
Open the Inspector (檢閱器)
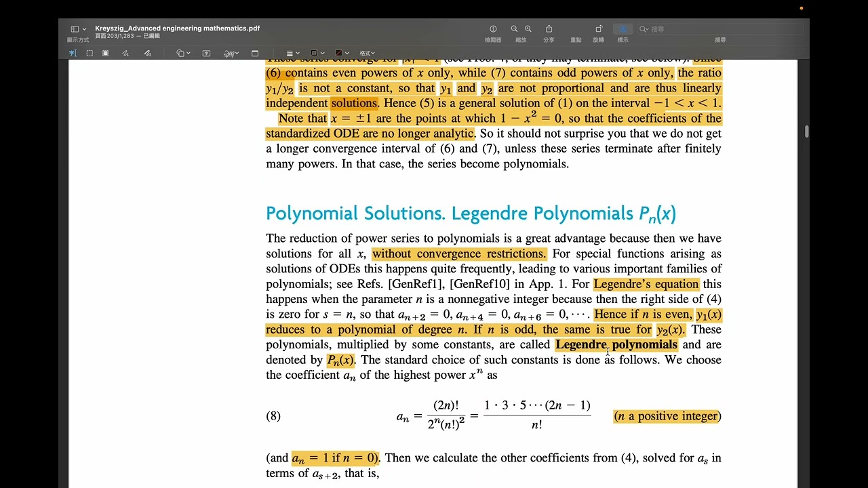pos(493,29)
